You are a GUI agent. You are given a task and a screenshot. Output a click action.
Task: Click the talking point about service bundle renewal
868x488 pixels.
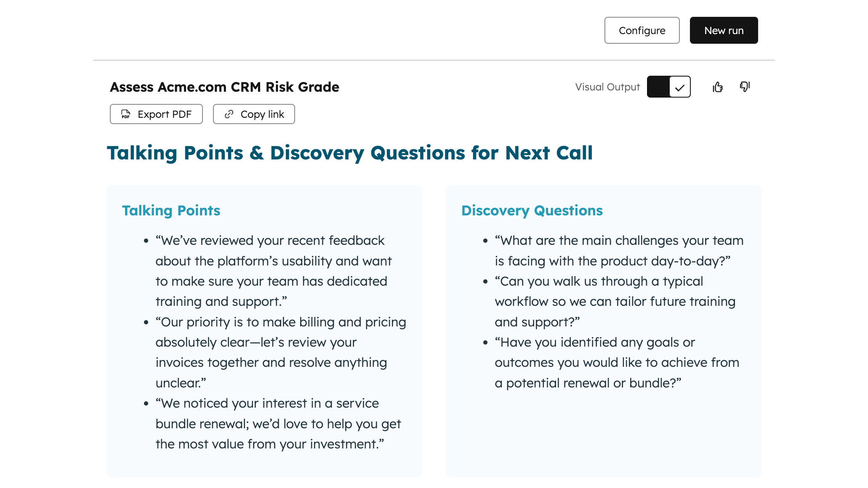click(x=278, y=424)
